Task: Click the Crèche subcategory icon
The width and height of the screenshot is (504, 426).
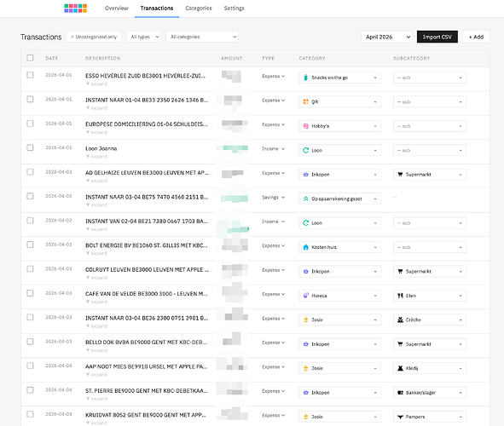Action: (400, 319)
